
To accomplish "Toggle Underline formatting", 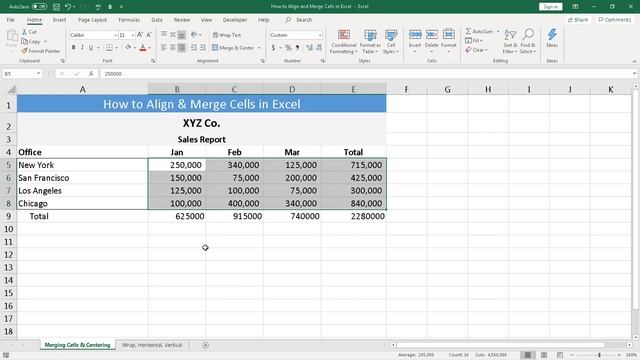I will click(x=91, y=48).
